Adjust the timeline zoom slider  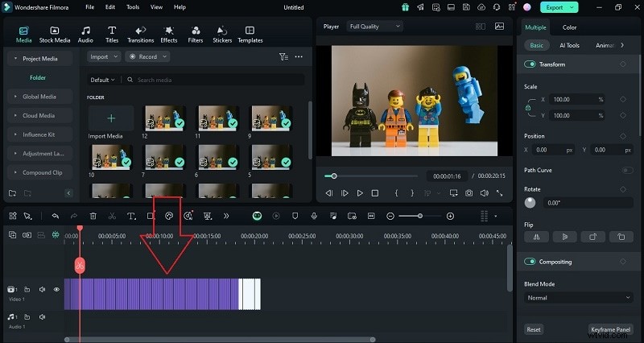point(419,216)
